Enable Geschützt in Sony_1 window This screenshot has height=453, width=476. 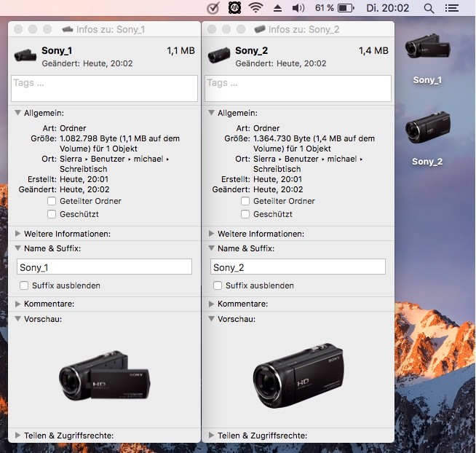point(52,214)
